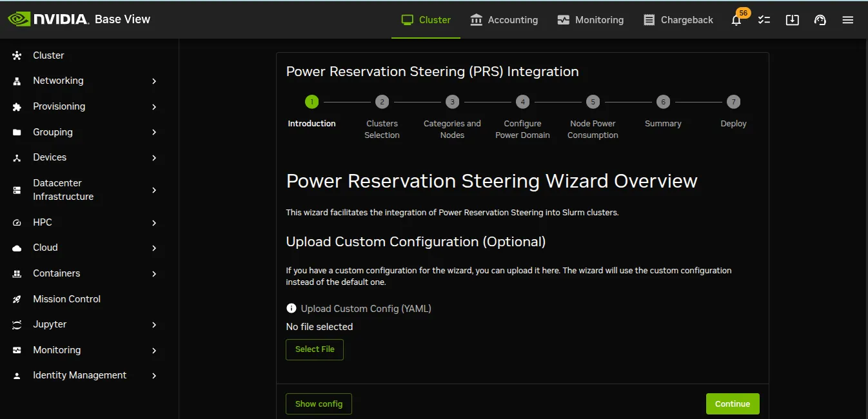Screen dimensions: 868x419
Task: Open the task checklist icon in header
Action: point(764,20)
